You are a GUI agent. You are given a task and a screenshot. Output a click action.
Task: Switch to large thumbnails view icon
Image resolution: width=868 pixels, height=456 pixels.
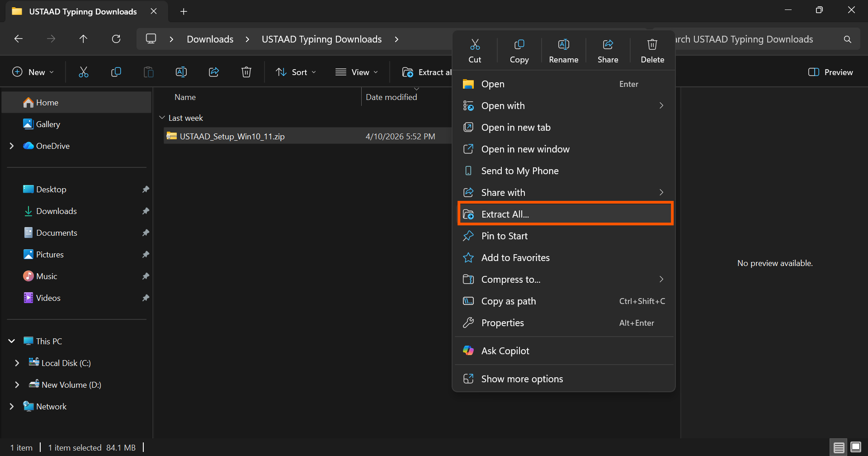tap(856, 447)
